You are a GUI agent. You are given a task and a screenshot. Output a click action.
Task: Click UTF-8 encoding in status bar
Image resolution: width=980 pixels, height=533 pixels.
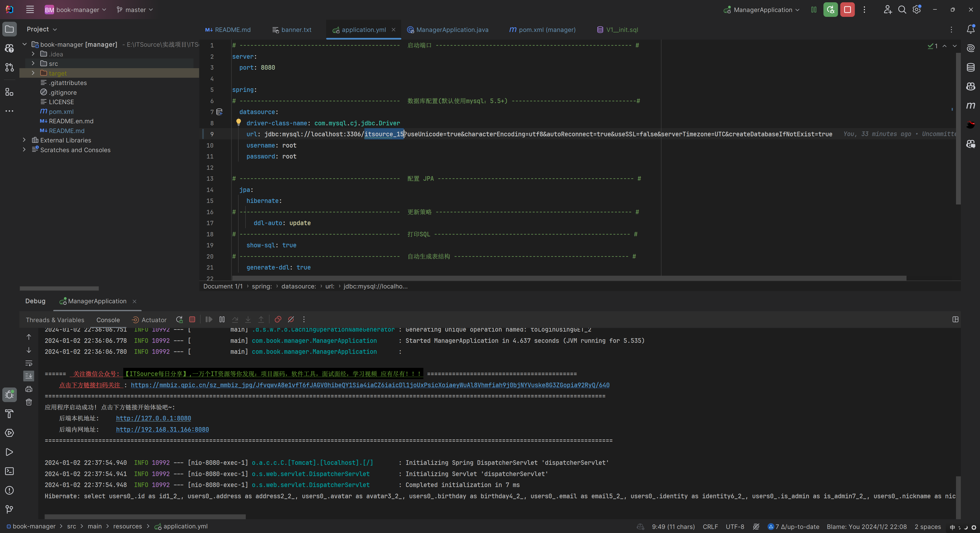pos(735,527)
